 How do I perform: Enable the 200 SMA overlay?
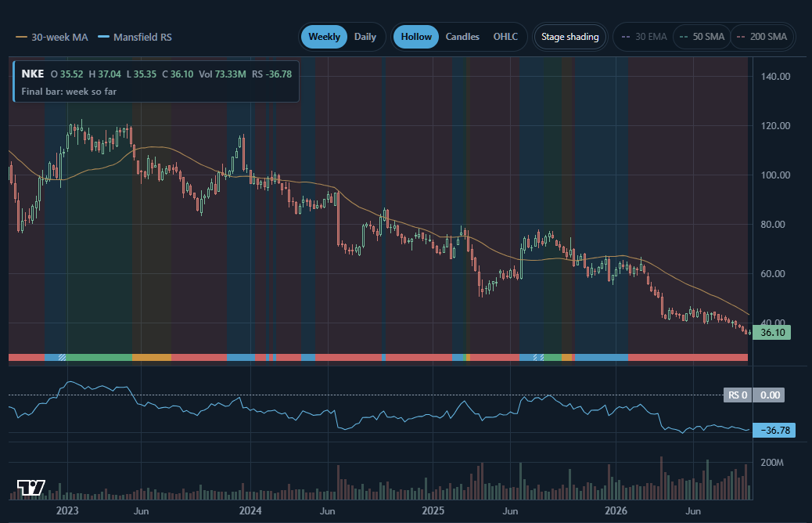pos(762,37)
